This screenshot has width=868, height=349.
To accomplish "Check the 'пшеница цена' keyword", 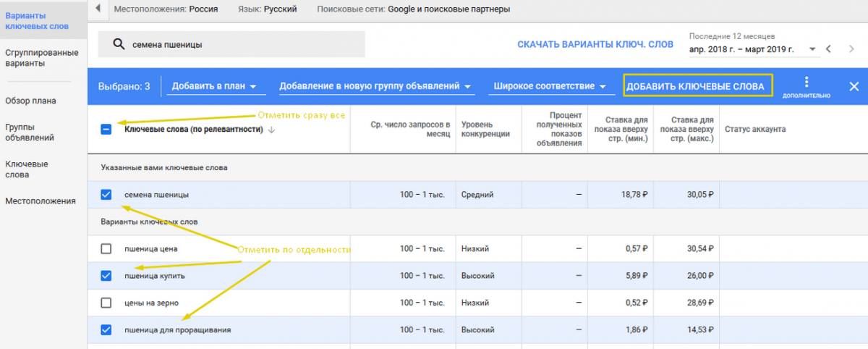I will coord(106,248).
